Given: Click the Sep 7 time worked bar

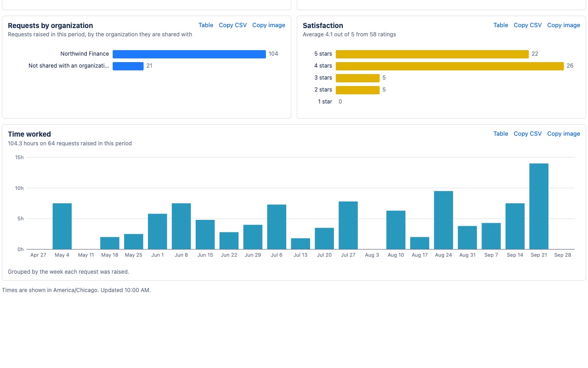Looking at the screenshot, I should pyautogui.click(x=491, y=236).
